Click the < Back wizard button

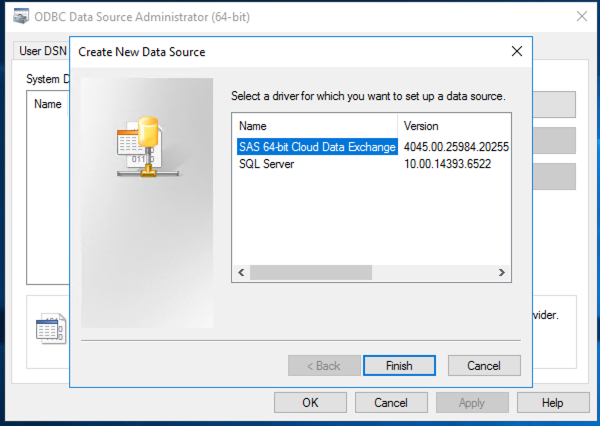coord(323,366)
